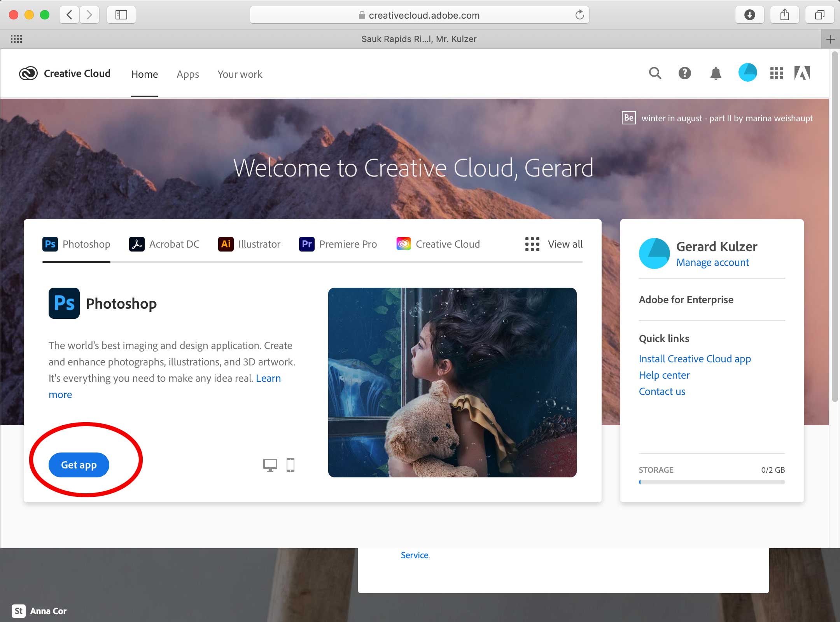Select the Photoshop app tab

(76, 244)
